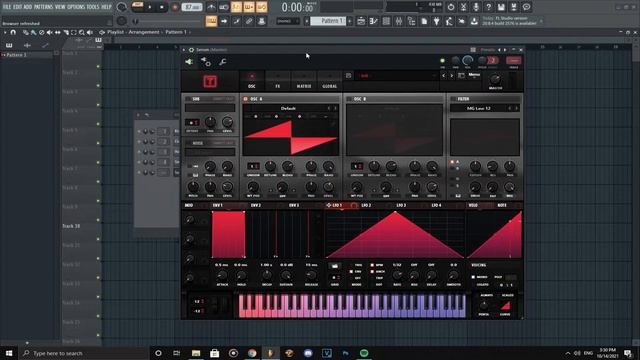Screen dimensions: 640x360
Task: Click the Serum save preset disk icon
Action: 348,76
